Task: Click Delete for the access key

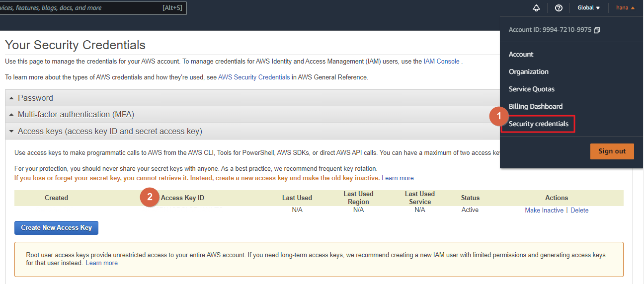Action: pos(579,210)
